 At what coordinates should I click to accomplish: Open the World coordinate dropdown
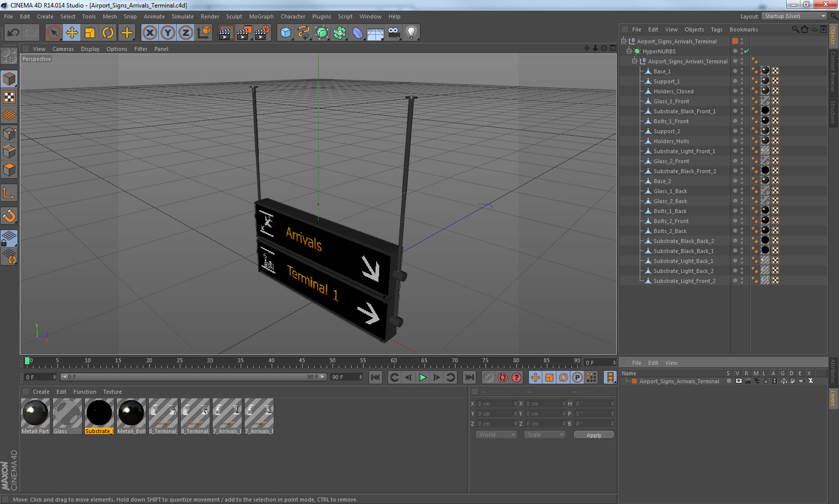496,435
